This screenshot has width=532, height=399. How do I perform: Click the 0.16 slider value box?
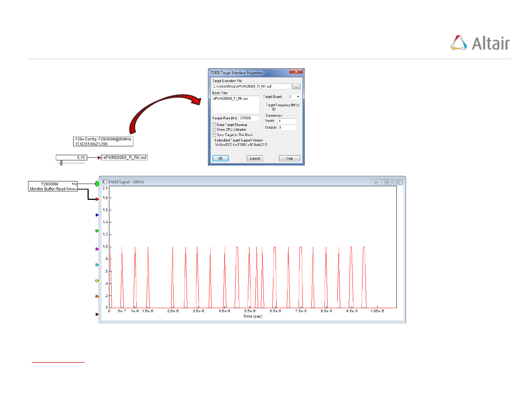[71, 157]
